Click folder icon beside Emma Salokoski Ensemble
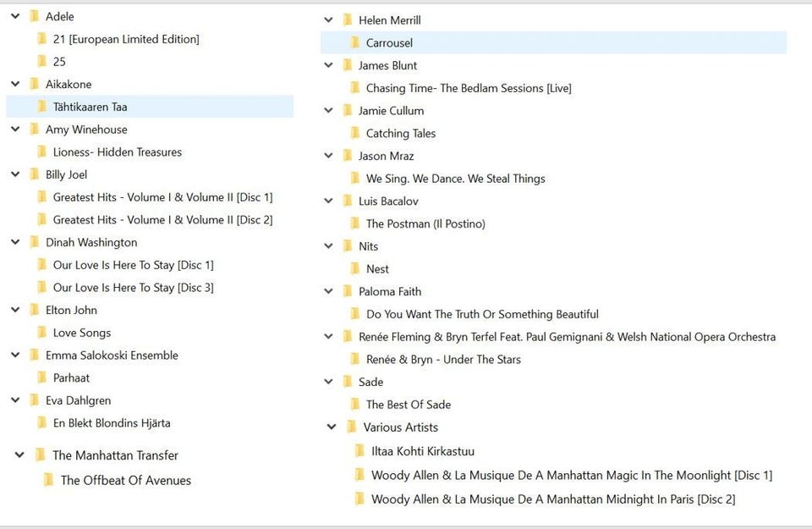Screen dimensions: 812x529 35,355
